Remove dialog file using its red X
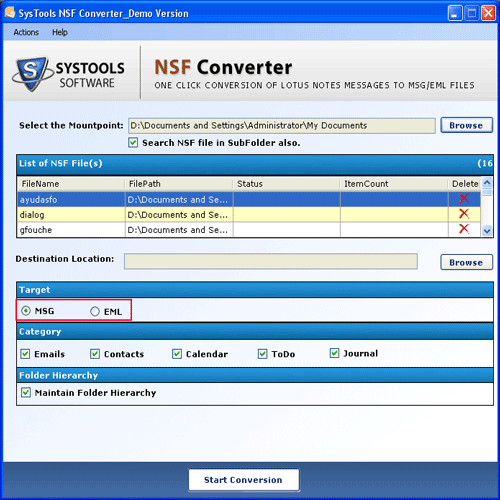Viewport: 500px width, 500px height. coord(464,214)
